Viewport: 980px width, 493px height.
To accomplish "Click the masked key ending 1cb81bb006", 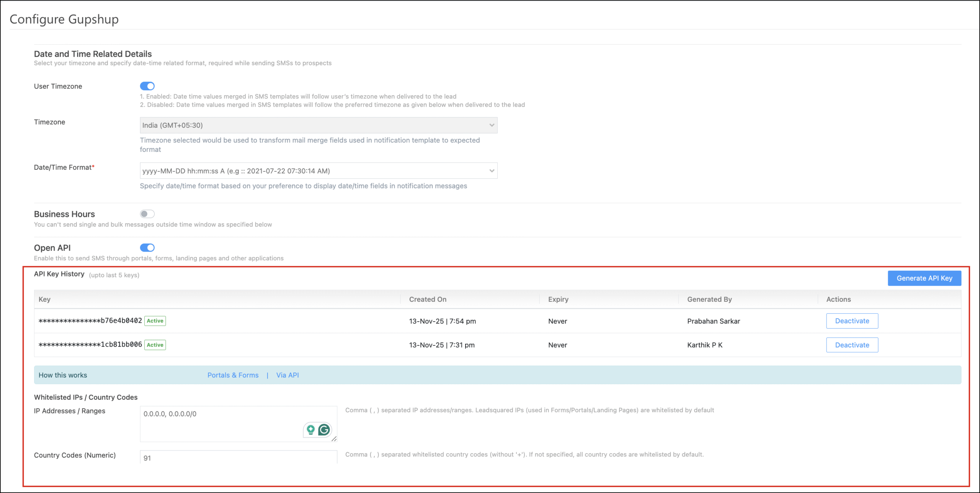I will click(x=90, y=345).
